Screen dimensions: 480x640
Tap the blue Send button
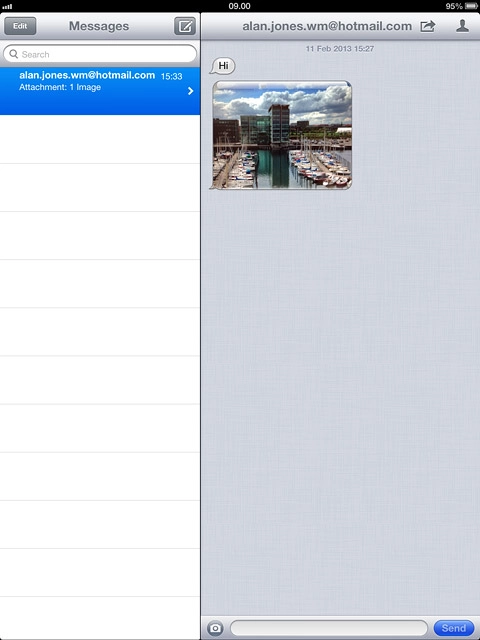pos(453,628)
